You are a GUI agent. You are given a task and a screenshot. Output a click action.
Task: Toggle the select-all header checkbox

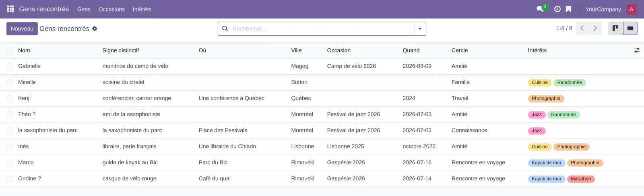coord(9,50)
